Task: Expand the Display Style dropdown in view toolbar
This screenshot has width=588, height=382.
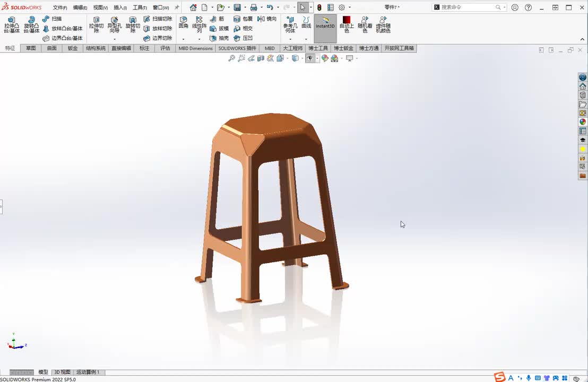Action: [302, 58]
